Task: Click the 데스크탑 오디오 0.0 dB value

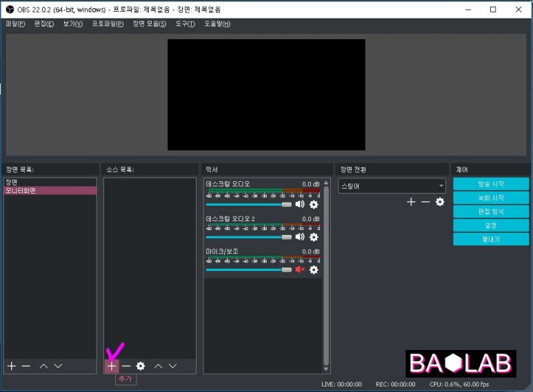Action: tap(311, 184)
